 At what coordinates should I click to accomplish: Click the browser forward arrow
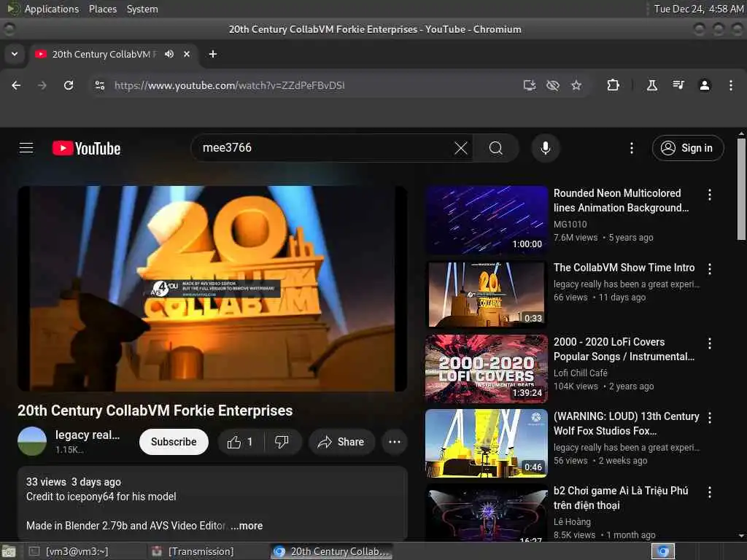coord(42,85)
